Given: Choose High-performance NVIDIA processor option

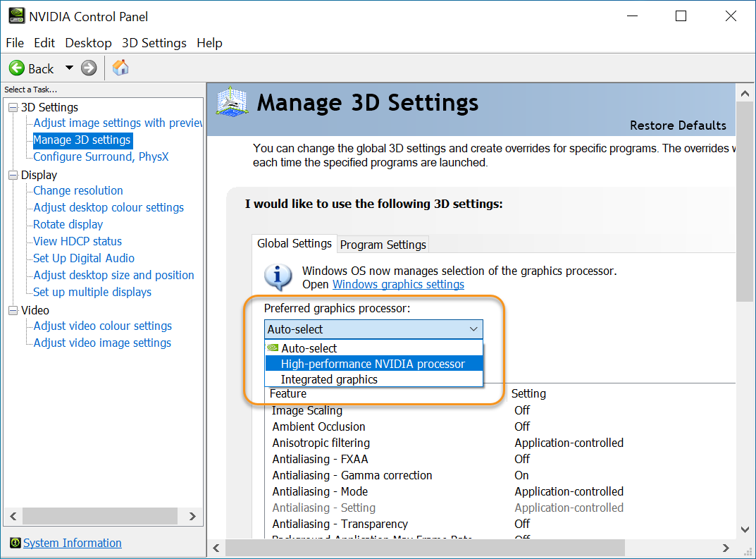Looking at the screenshot, I should 373,364.
